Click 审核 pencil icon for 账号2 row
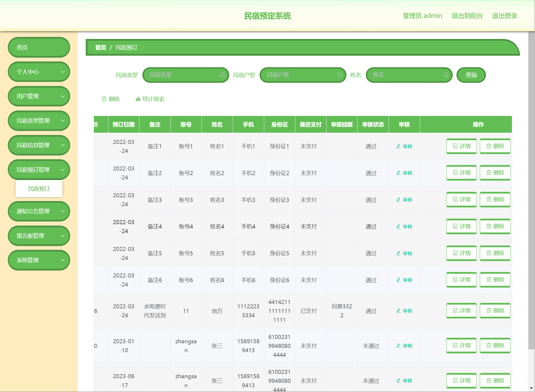The width and height of the screenshot is (535, 392). point(398,173)
